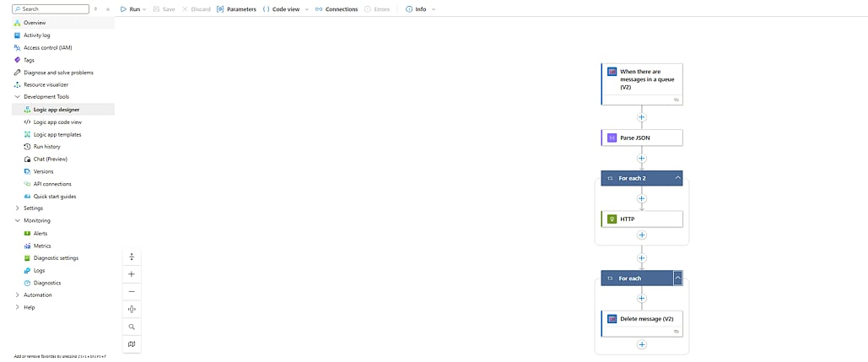Click the Activity log icon
The height and width of the screenshot is (362, 868).
point(17,35)
